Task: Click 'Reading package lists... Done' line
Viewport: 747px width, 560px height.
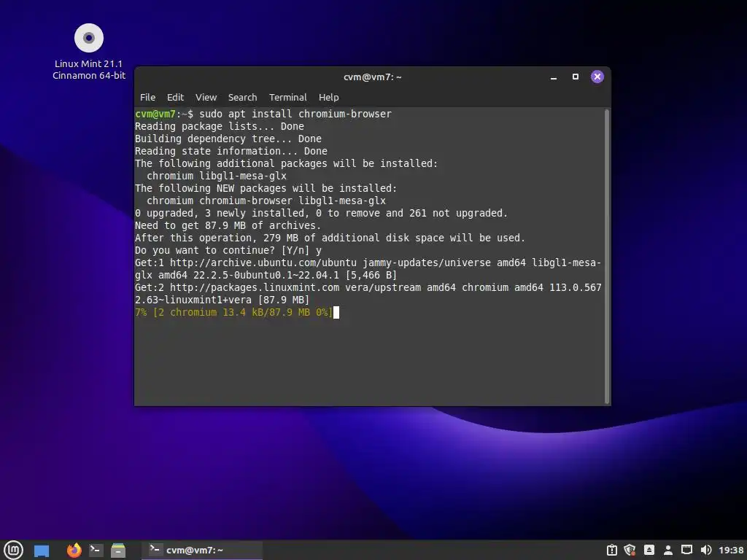Action: (219, 126)
